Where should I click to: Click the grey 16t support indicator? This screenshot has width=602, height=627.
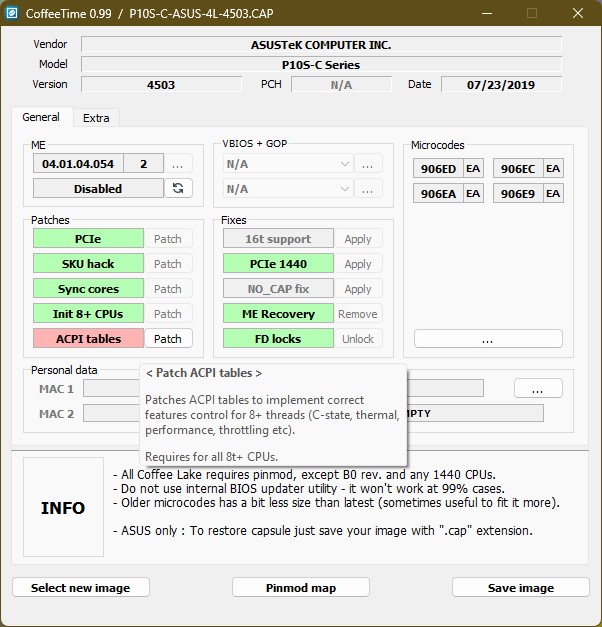278,239
